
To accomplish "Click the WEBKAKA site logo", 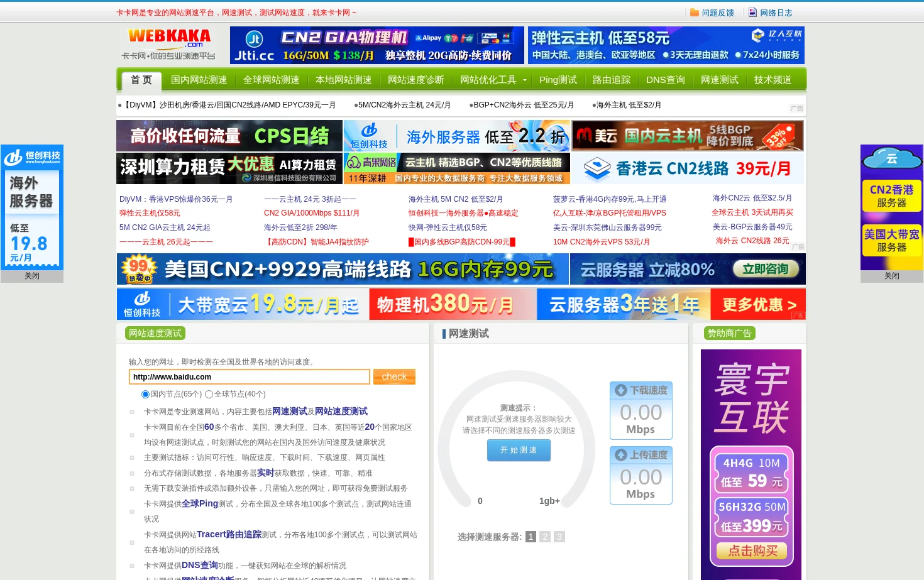I will coord(169,45).
